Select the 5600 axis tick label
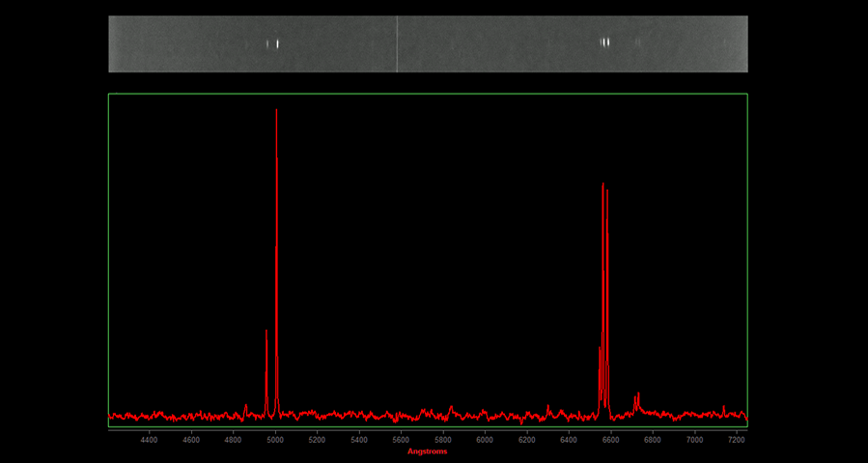Viewport: 868px width, 463px height. click(401, 440)
